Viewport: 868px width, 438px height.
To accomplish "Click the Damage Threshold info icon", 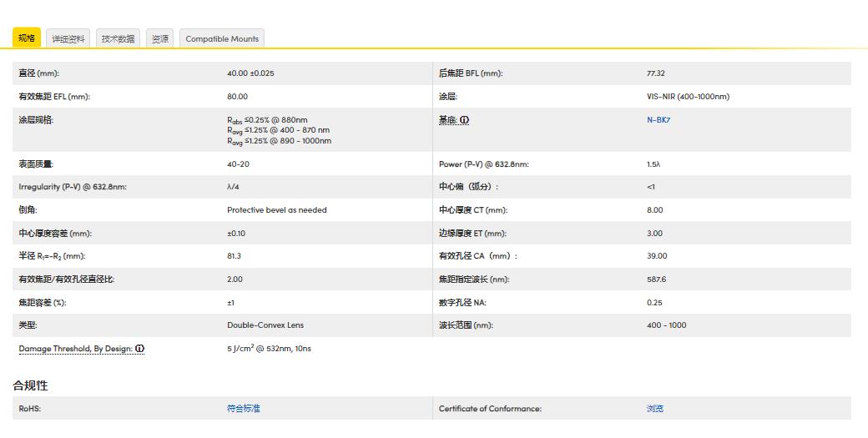I will click(x=140, y=349).
